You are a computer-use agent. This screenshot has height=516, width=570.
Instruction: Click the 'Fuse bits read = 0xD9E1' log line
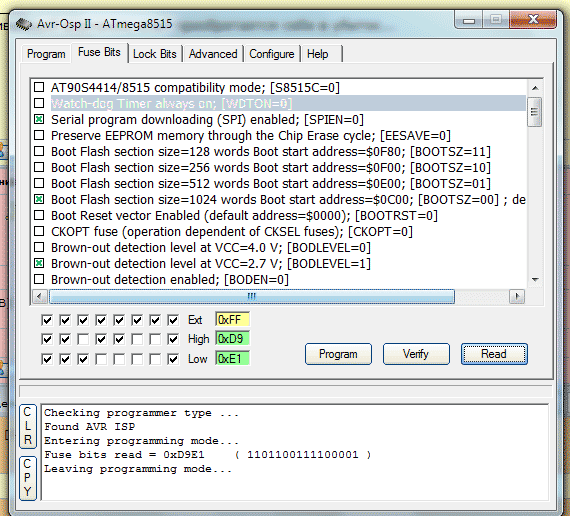[x=208, y=455]
